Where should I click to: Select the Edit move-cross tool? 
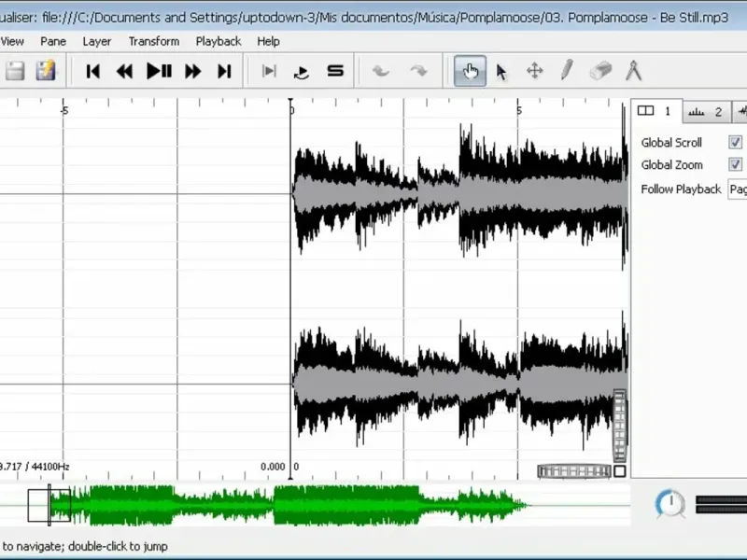[535, 72]
